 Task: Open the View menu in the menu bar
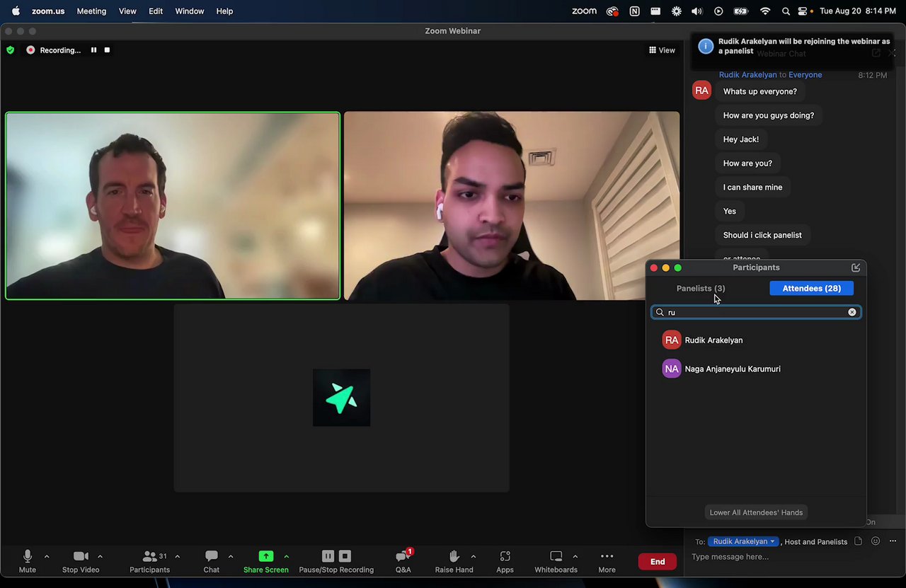pyautogui.click(x=127, y=11)
